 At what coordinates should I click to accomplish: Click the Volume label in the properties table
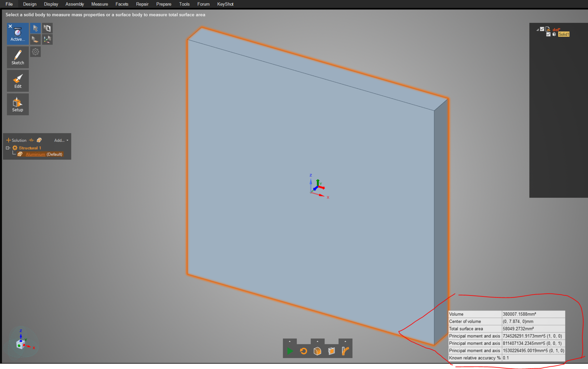(x=456, y=314)
